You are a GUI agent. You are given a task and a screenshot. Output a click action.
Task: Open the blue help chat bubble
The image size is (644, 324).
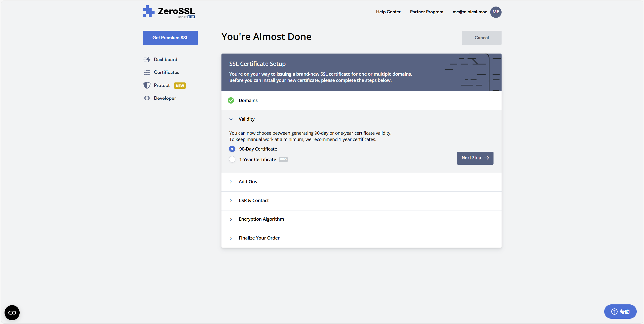[620, 312]
